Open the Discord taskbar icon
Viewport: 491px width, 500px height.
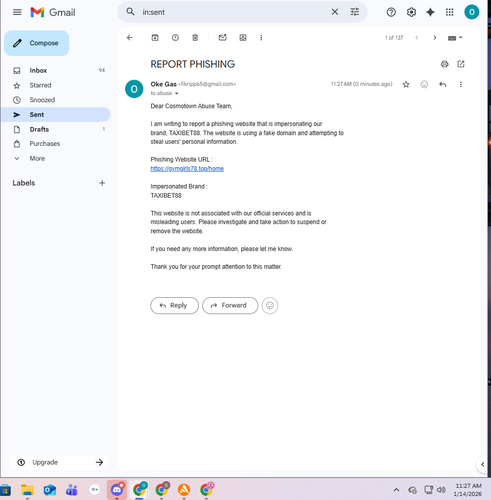pos(117,490)
